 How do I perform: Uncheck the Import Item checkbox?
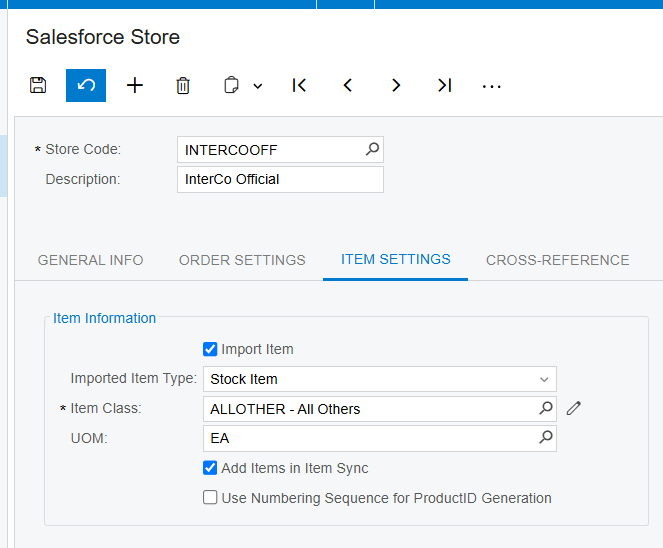click(210, 349)
